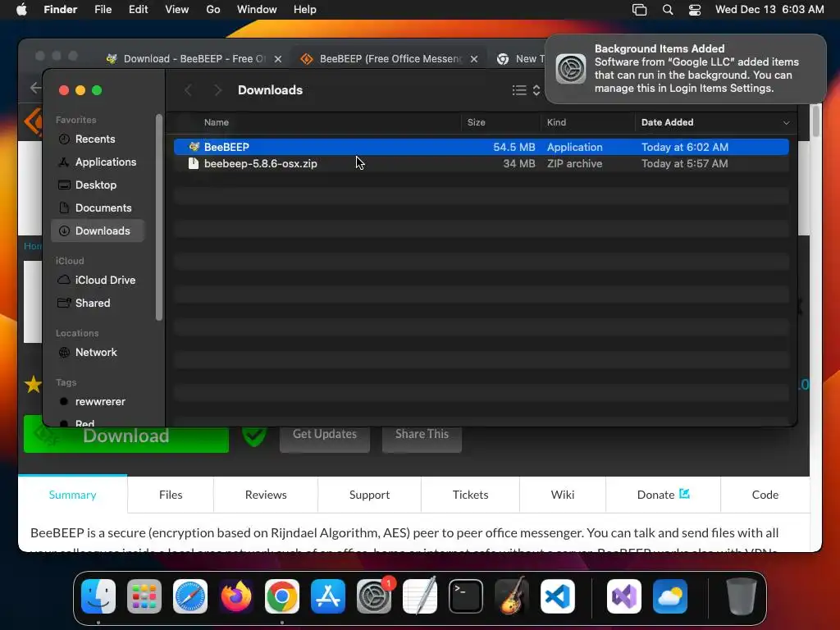Image resolution: width=840 pixels, height=630 pixels.
Task: Open System Settings in the Dock
Action: [374, 596]
